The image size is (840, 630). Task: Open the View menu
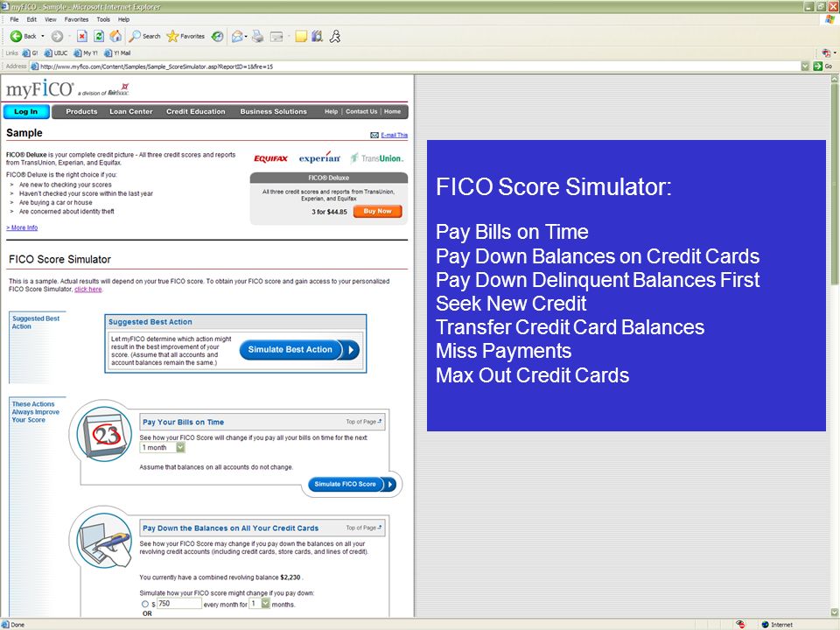coord(51,19)
